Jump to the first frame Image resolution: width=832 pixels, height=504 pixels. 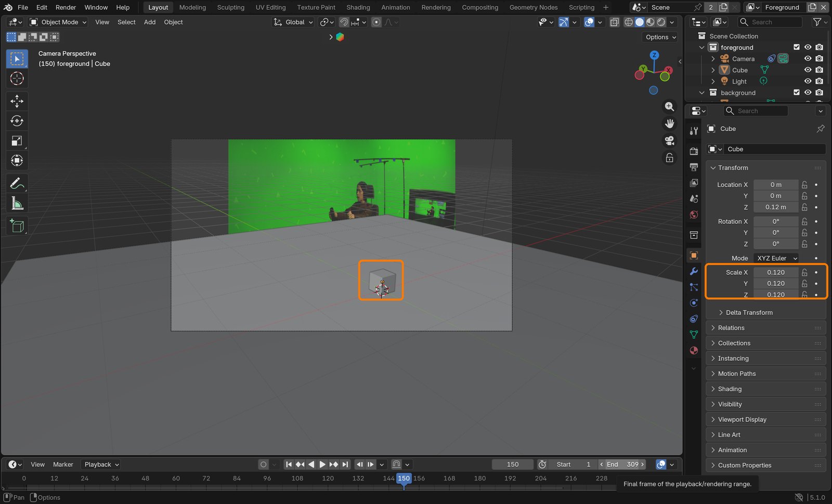(x=289, y=465)
